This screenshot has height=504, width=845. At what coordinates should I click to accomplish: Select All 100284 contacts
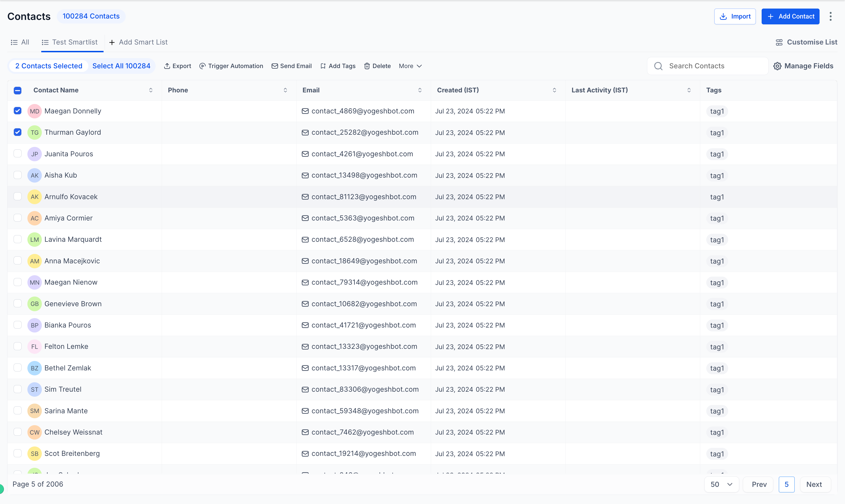(121, 66)
